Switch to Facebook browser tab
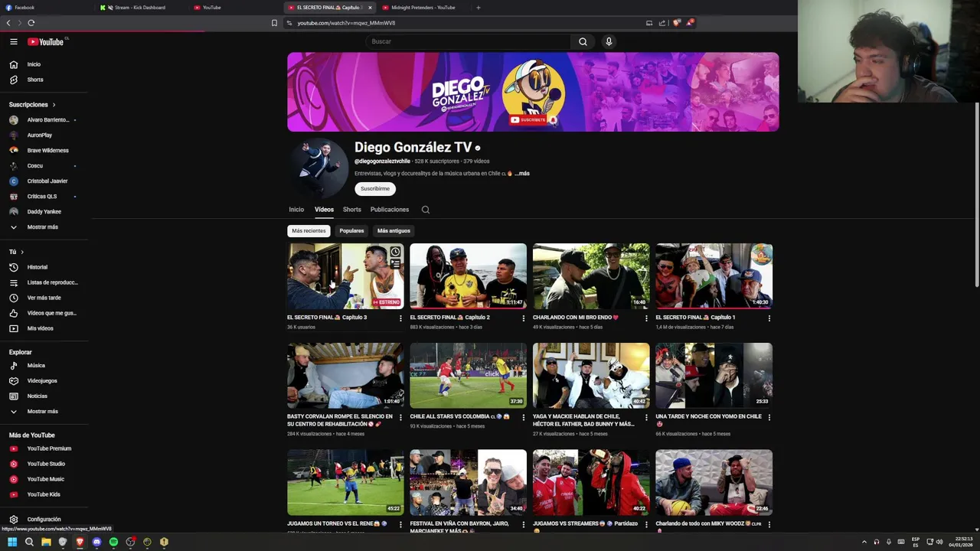The height and width of the screenshot is (551, 980). (x=46, y=8)
